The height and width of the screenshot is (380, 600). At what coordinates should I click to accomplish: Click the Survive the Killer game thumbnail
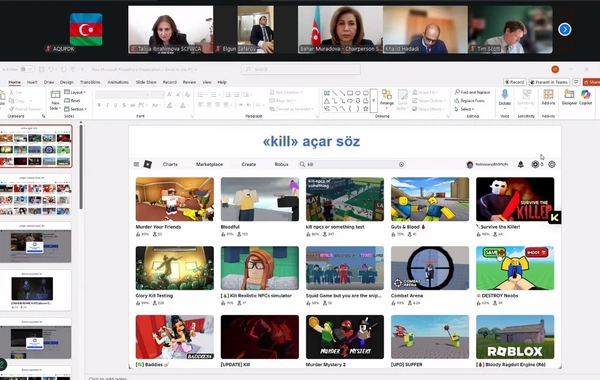(x=515, y=199)
